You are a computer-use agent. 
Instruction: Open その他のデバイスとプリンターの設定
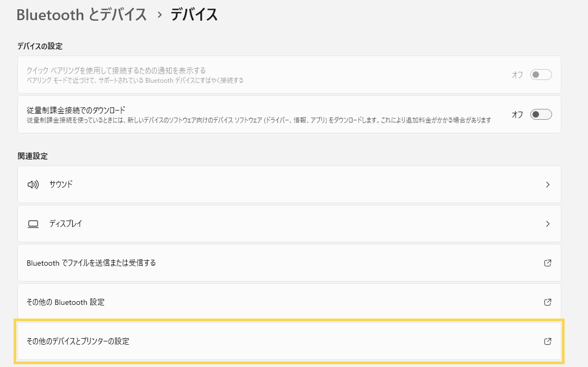[x=78, y=341]
